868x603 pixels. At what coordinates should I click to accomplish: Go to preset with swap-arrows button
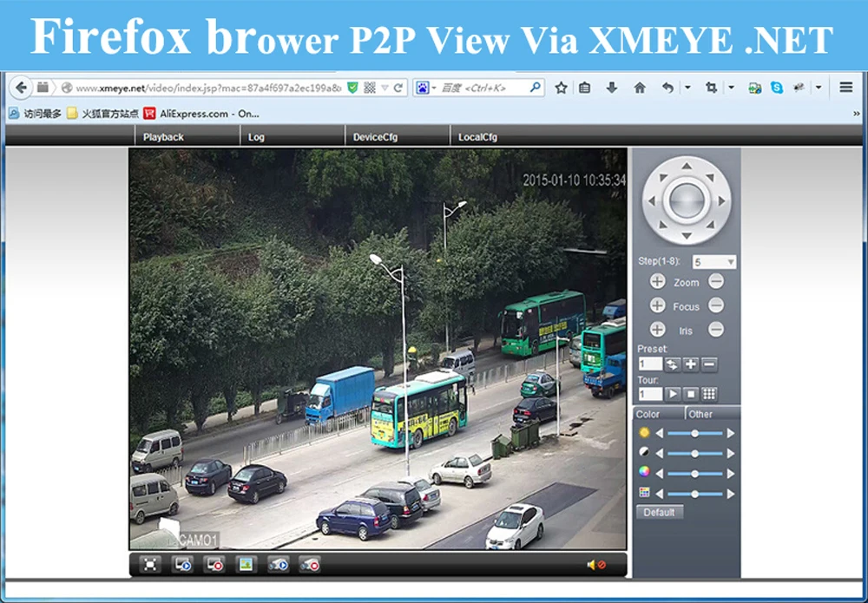point(673,364)
